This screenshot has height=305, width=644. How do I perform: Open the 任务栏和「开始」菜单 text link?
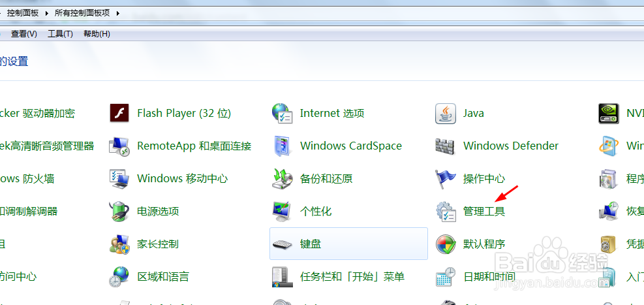pos(352,277)
